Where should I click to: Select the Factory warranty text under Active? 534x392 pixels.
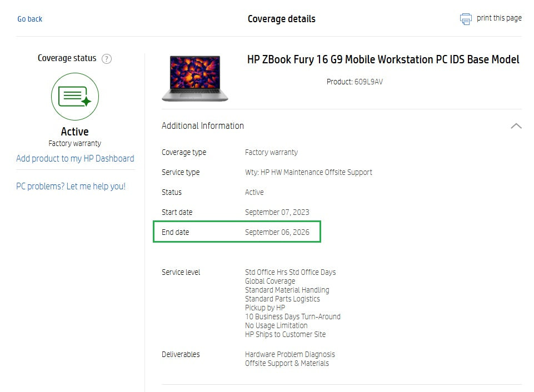pos(74,143)
